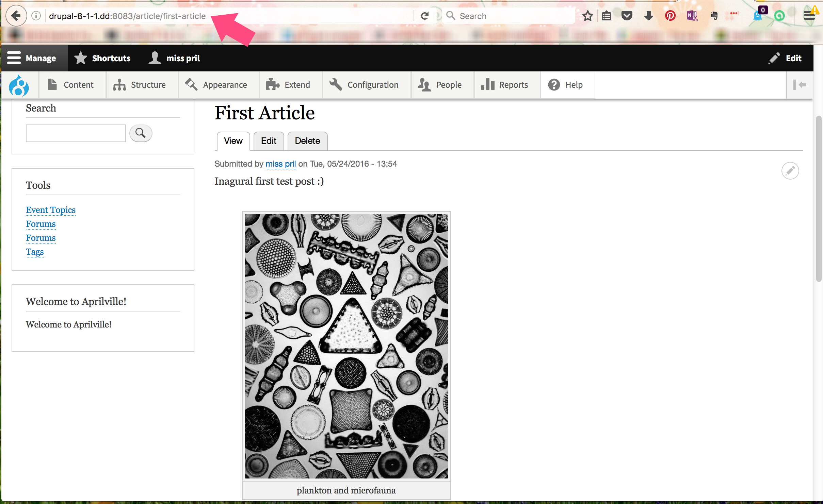Screen dimensions: 823x504
Task: Click the OneNote clipper extension icon
Action: [692, 16]
